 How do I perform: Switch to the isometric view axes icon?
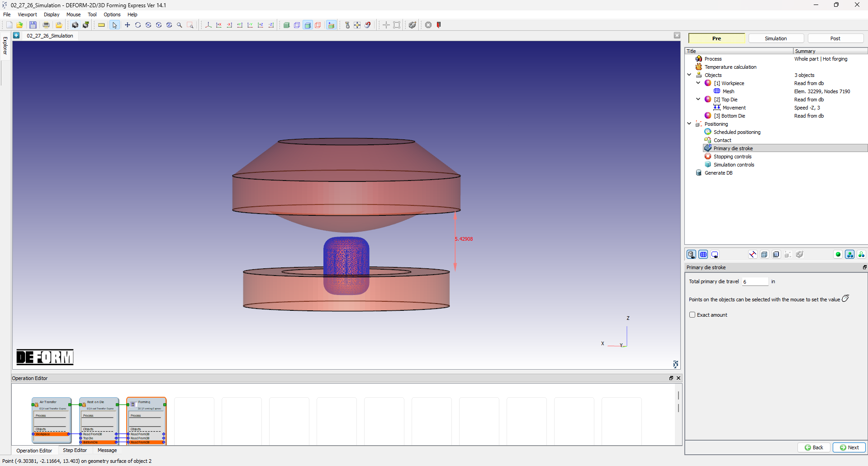click(209, 25)
